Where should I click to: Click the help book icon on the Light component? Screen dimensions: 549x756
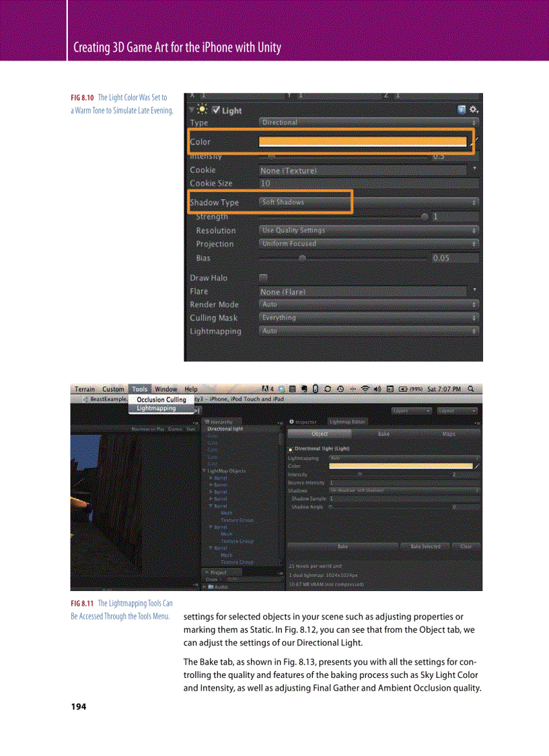pos(461,109)
